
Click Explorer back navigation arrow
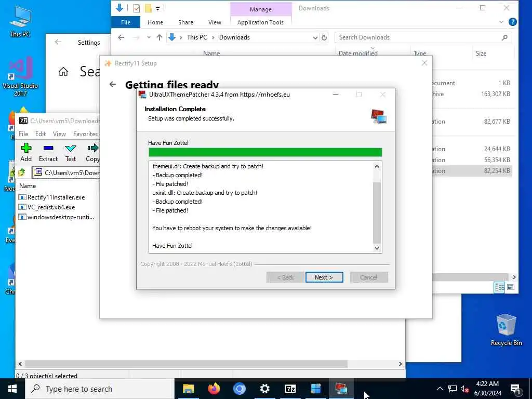[121, 37]
